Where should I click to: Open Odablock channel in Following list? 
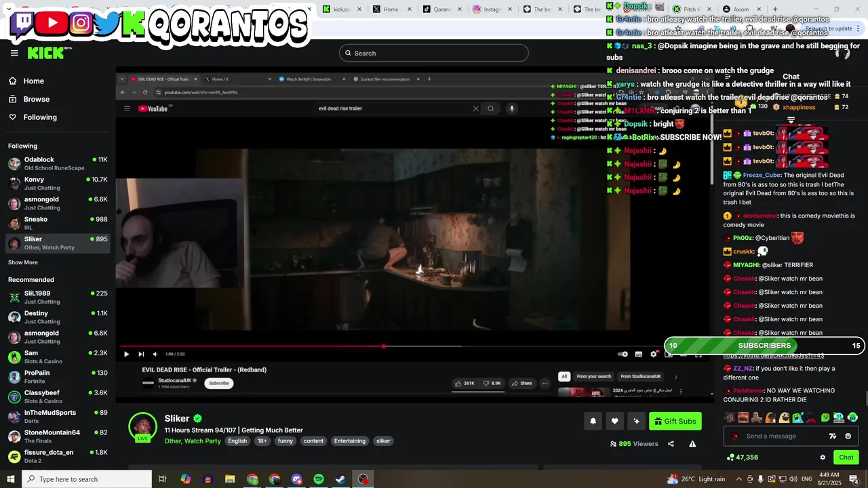(x=58, y=163)
